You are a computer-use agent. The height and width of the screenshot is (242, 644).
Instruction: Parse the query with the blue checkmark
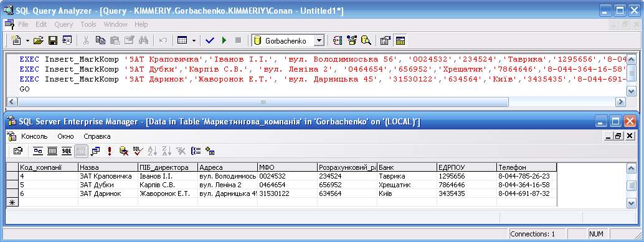point(210,40)
